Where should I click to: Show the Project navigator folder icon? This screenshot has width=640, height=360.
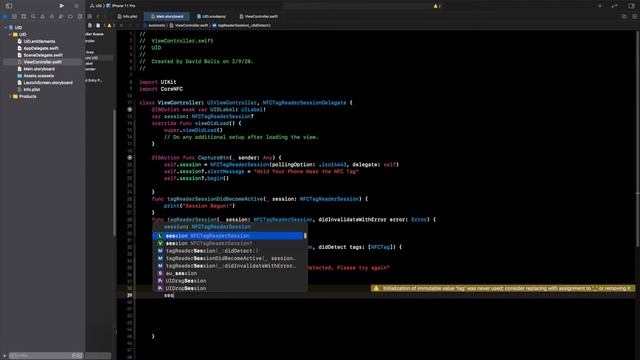pos(5,16)
